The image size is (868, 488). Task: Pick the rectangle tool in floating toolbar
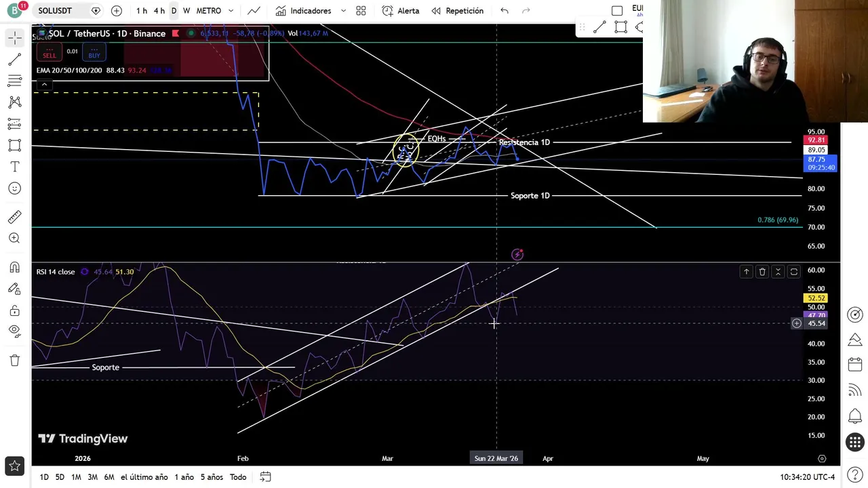click(x=620, y=27)
